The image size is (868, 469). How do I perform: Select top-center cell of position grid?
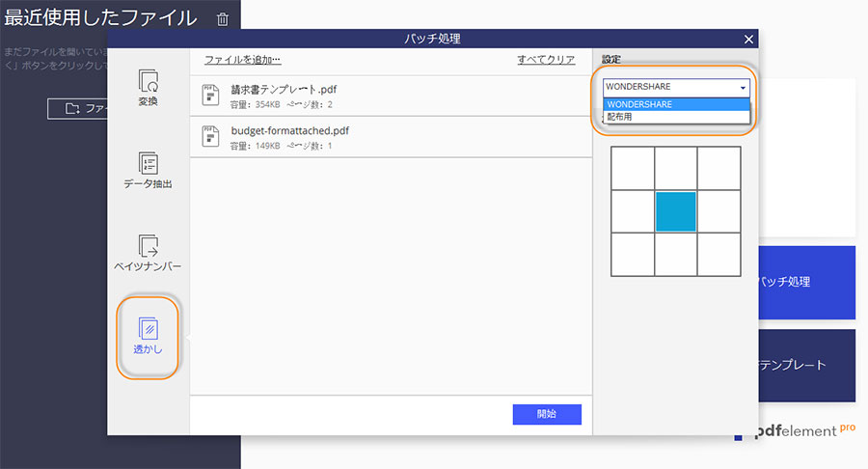(x=676, y=168)
